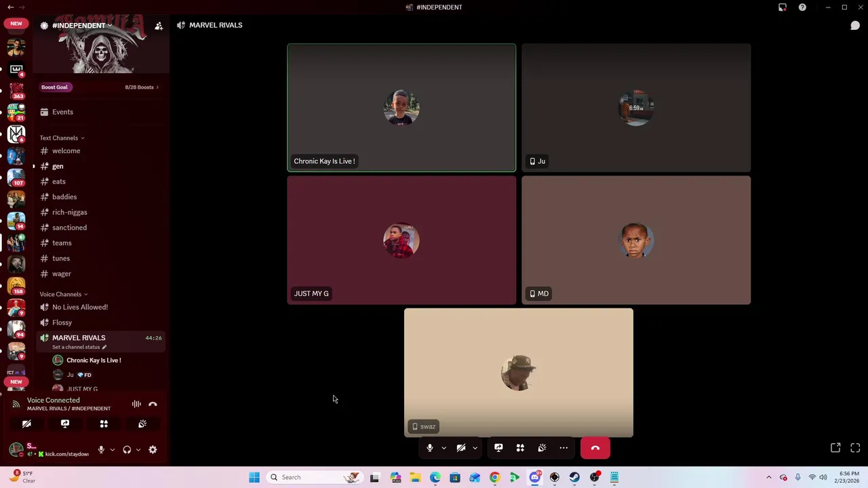The image size is (868, 488).
Task: Turn on camera in bottom call control bar
Action: click(461, 448)
